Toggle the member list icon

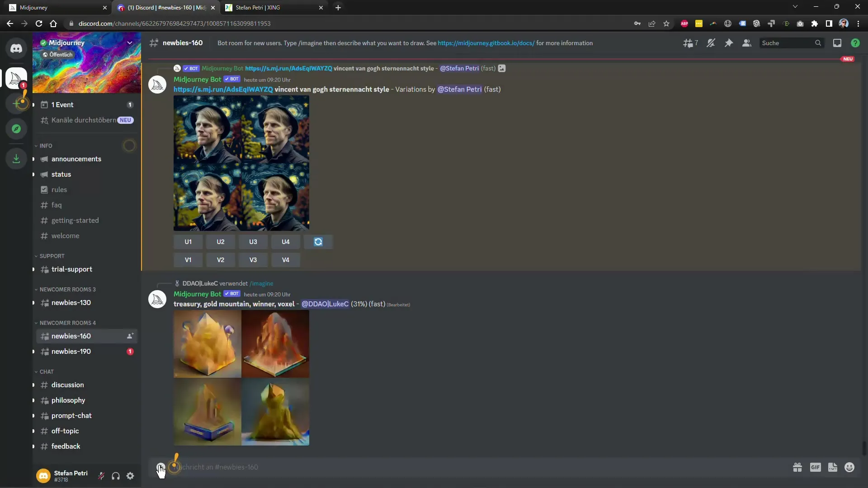click(x=747, y=43)
